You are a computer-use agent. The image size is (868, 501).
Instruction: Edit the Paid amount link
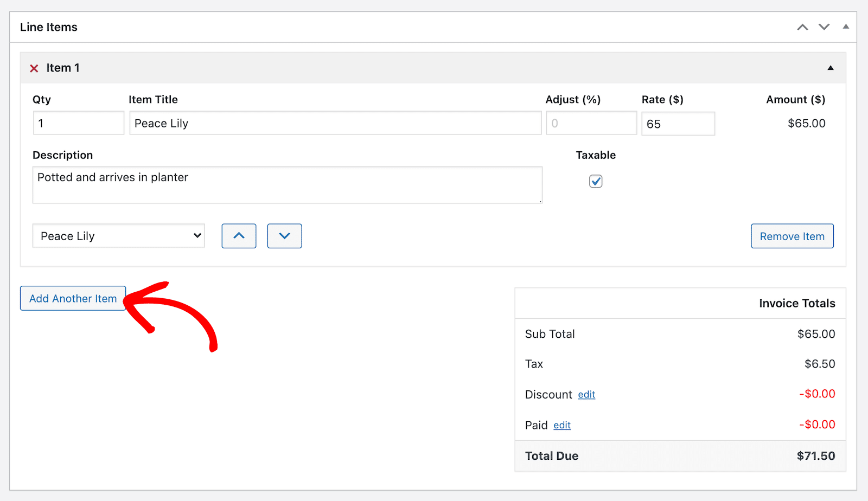562,426
